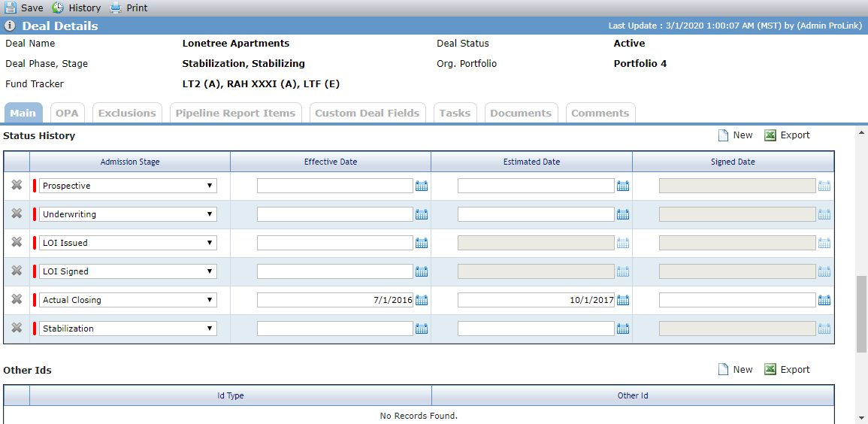868x424 pixels.
Task: Delete the Stabilization row
Action: pos(17,328)
